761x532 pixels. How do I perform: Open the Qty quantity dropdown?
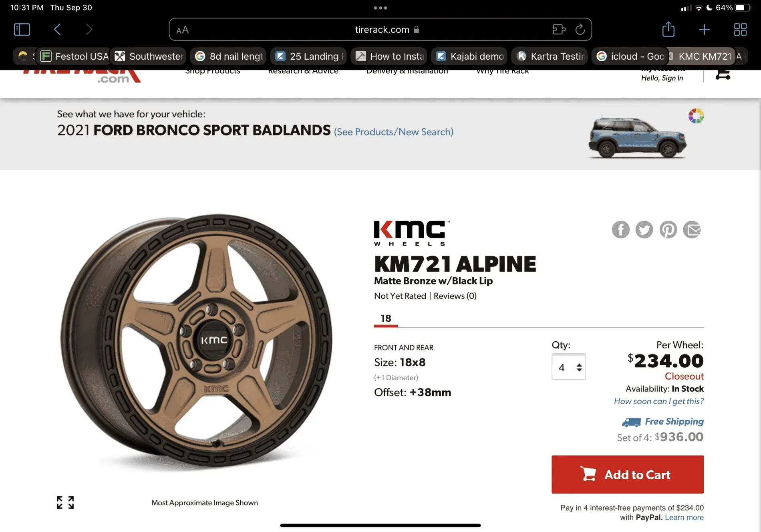point(568,367)
